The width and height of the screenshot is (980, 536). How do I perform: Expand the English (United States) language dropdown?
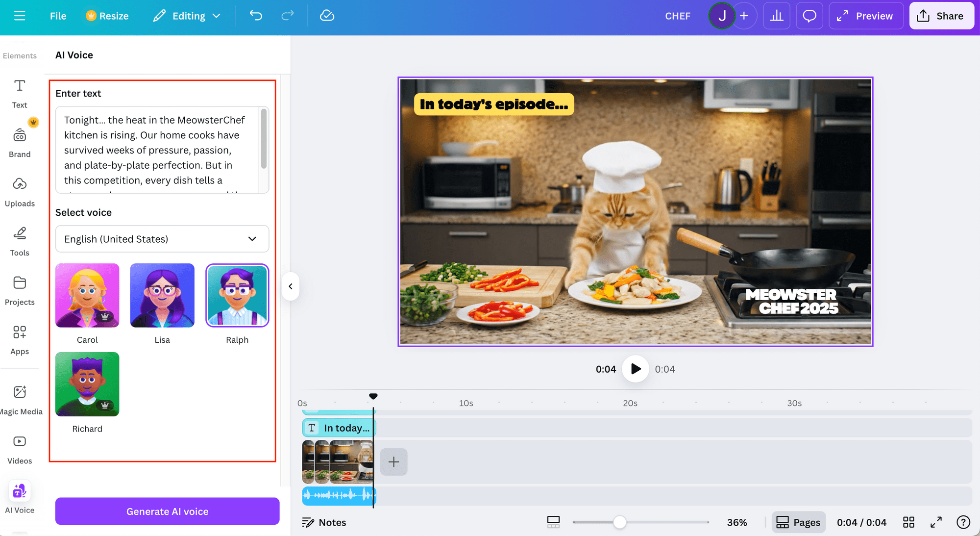(162, 239)
